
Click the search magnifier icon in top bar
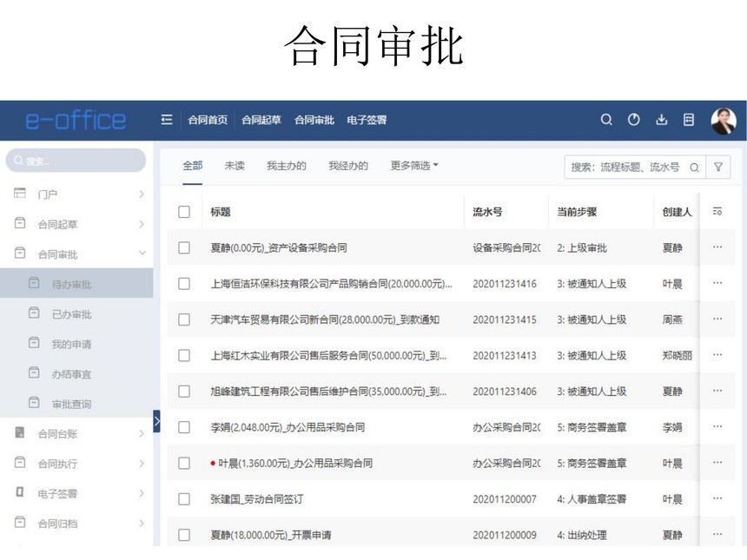tap(606, 120)
